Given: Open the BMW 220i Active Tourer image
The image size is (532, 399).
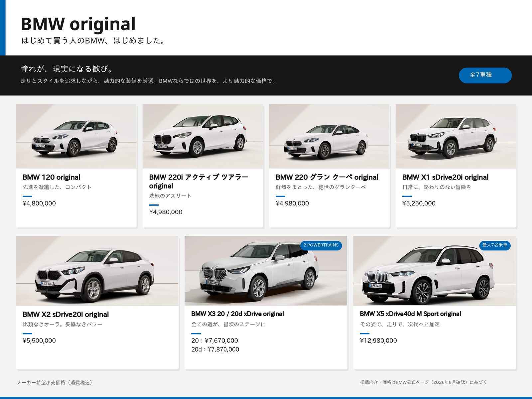Looking at the screenshot, I should [203, 136].
